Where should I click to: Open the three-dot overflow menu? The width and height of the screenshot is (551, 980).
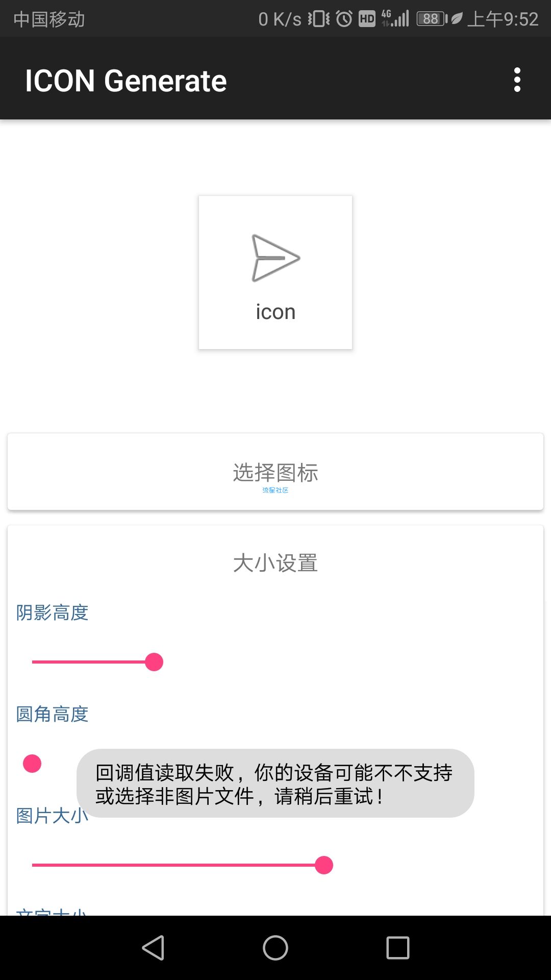[517, 80]
